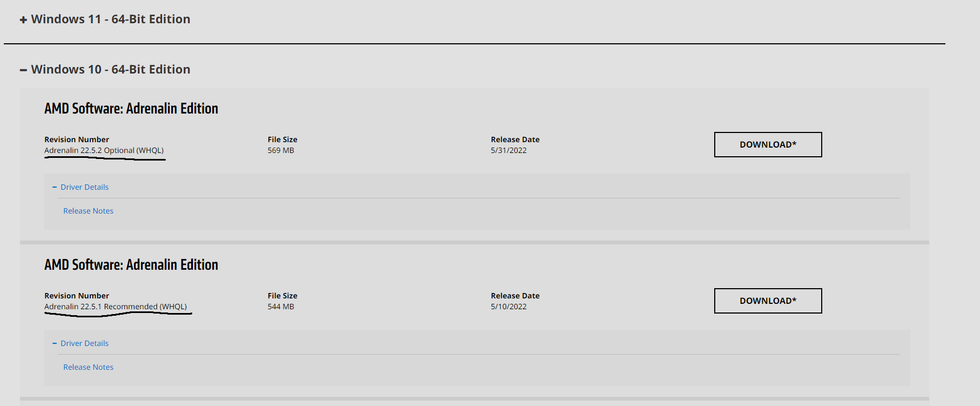Click the minus icon beside Windows 10

click(x=23, y=70)
